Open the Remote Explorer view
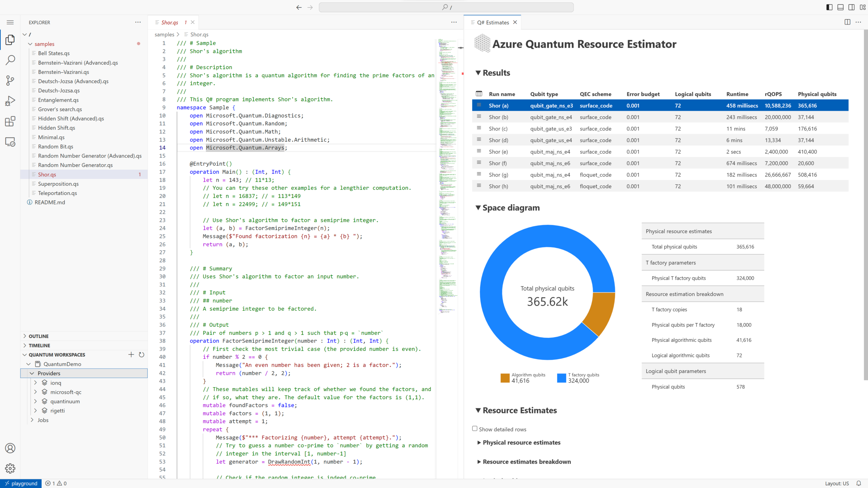Viewport: 868px width, 488px height. 10,142
